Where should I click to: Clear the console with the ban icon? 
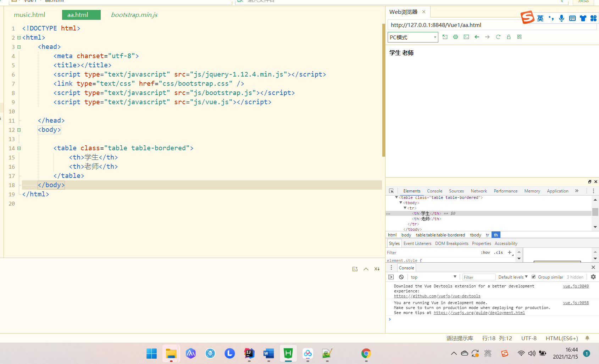pos(401,277)
